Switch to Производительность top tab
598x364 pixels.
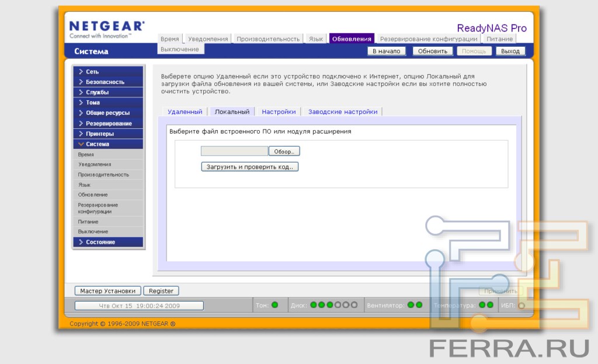click(268, 39)
